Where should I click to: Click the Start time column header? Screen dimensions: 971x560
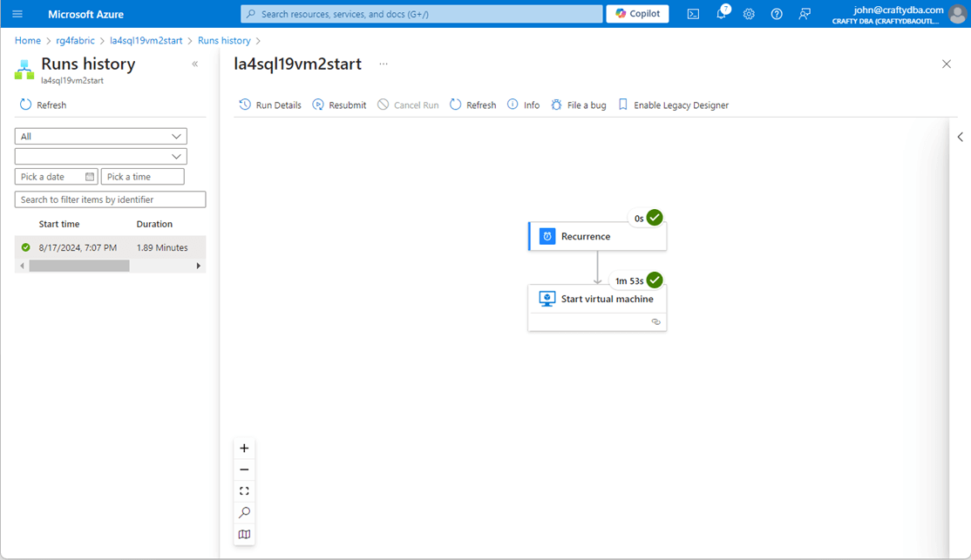pyautogui.click(x=58, y=224)
